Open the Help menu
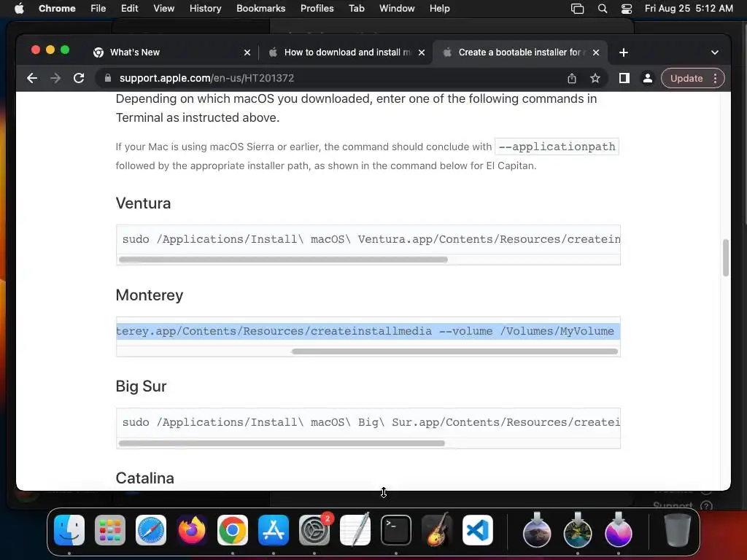 coord(439,8)
